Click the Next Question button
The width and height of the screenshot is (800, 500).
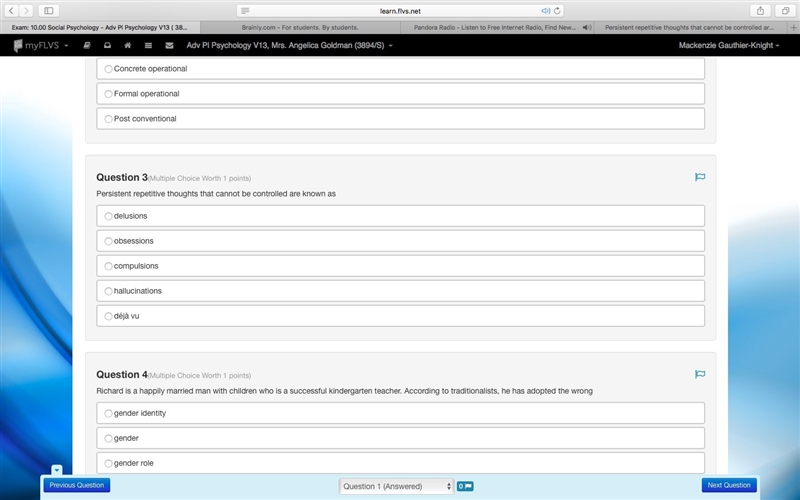pyautogui.click(x=729, y=485)
